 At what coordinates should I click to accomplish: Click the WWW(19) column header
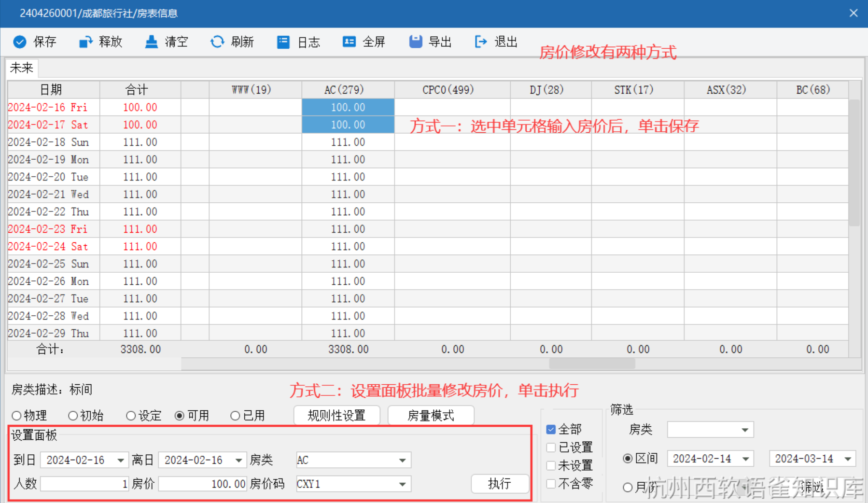tap(255, 90)
